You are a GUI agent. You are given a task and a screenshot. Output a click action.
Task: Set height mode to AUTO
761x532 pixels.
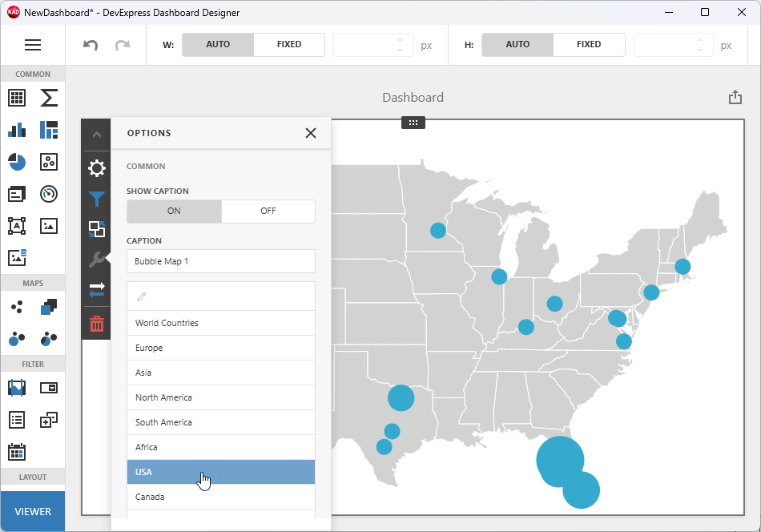[x=517, y=45]
